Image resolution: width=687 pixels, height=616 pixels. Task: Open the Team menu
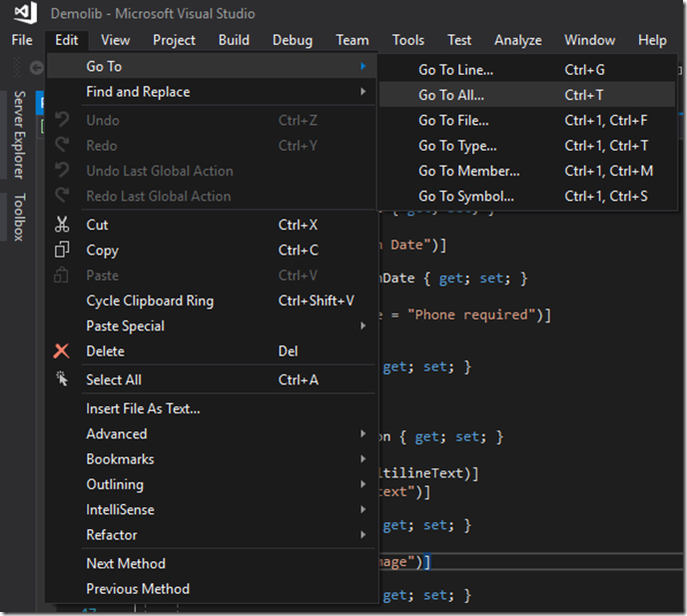coord(352,40)
